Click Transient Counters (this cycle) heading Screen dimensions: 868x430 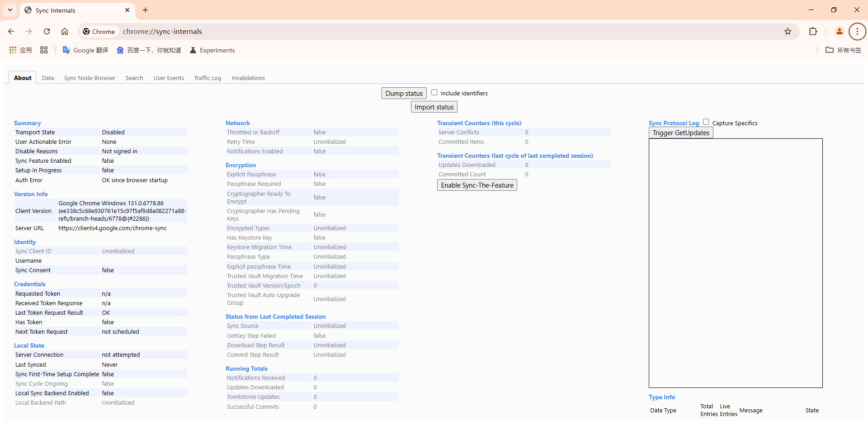point(479,123)
